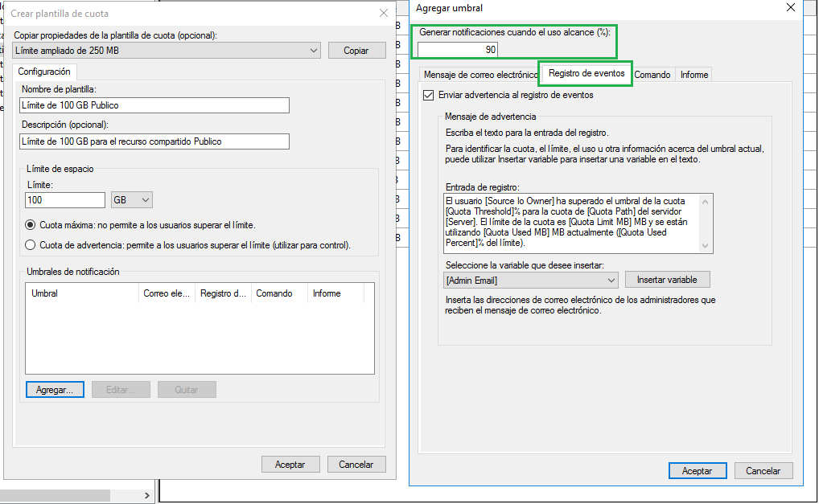Confirm Agregar umbral with Aceptar
The height and width of the screenshot is (504, 819).
[697, 471]
